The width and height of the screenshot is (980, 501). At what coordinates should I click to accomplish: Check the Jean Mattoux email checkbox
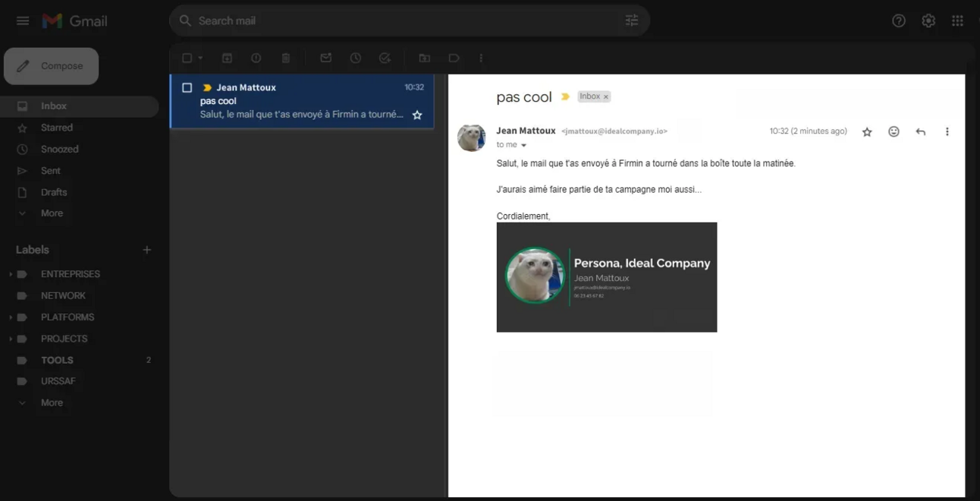point(187,87)
